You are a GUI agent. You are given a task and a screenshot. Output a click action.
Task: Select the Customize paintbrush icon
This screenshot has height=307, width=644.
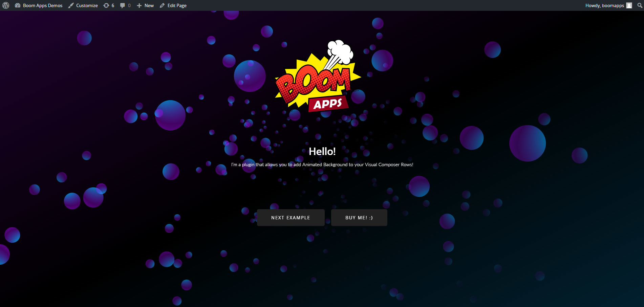70,5
